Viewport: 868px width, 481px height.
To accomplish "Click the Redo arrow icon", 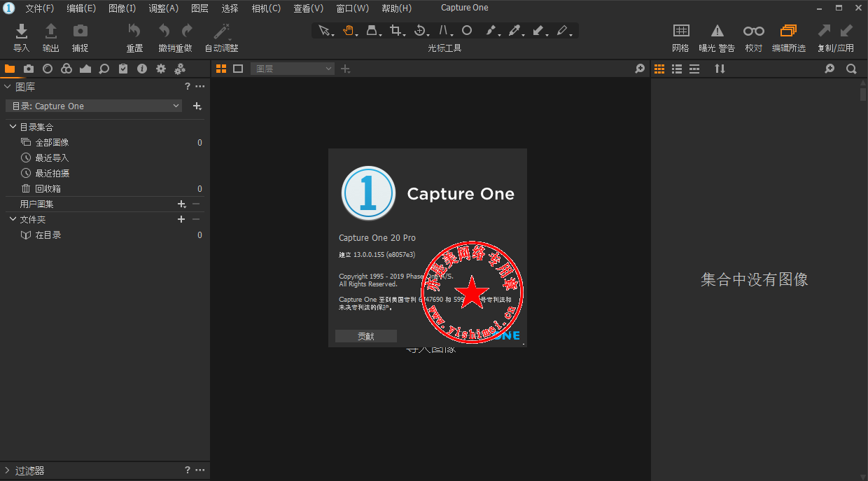I will click(187, 31).
